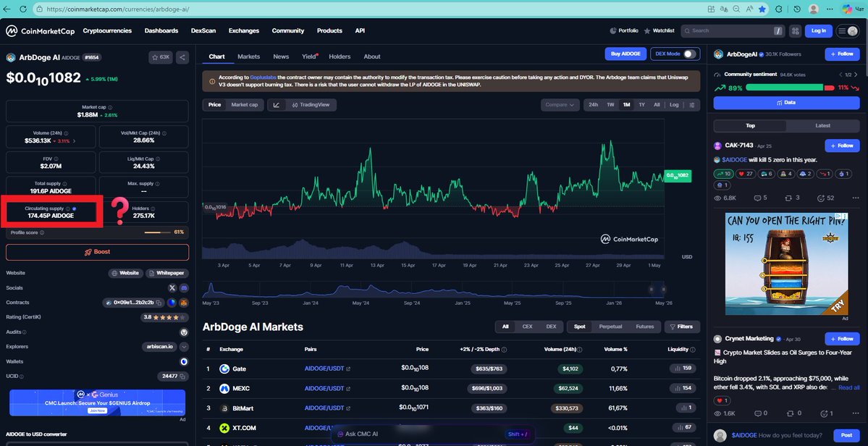Select the line chart type icon

click(277, 104)
